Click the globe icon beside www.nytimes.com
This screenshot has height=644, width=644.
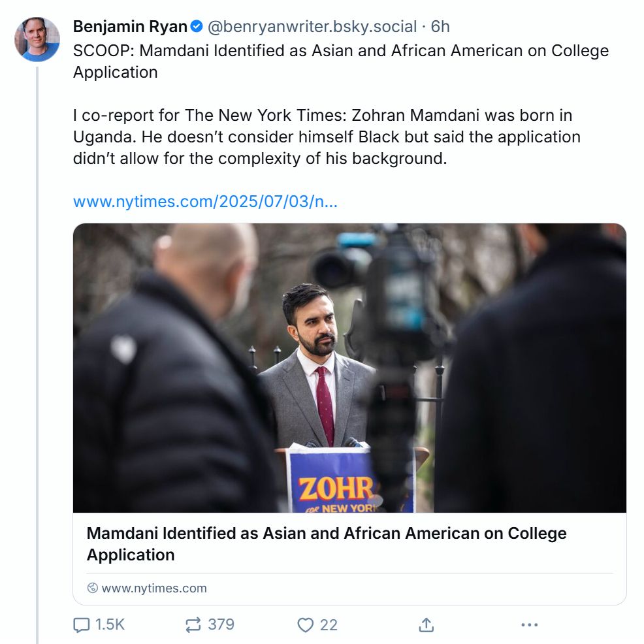click(91, 588)
